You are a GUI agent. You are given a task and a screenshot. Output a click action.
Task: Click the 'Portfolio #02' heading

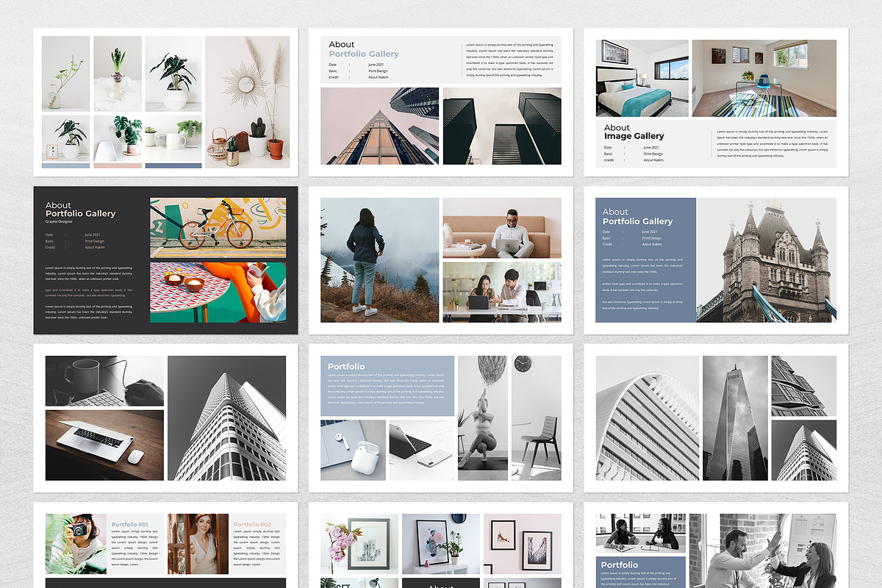click(252, 525)
